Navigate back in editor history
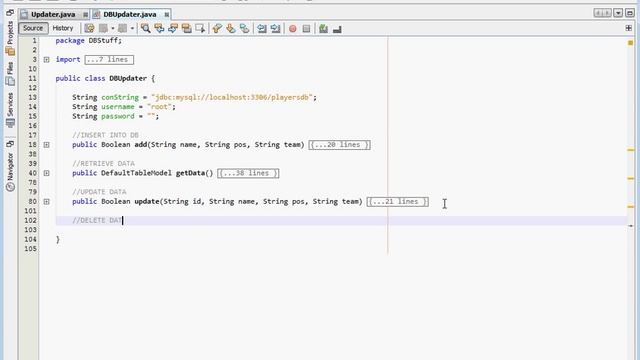Image resolution: width=640 pixels, height=360 pixels. (103, 28)
